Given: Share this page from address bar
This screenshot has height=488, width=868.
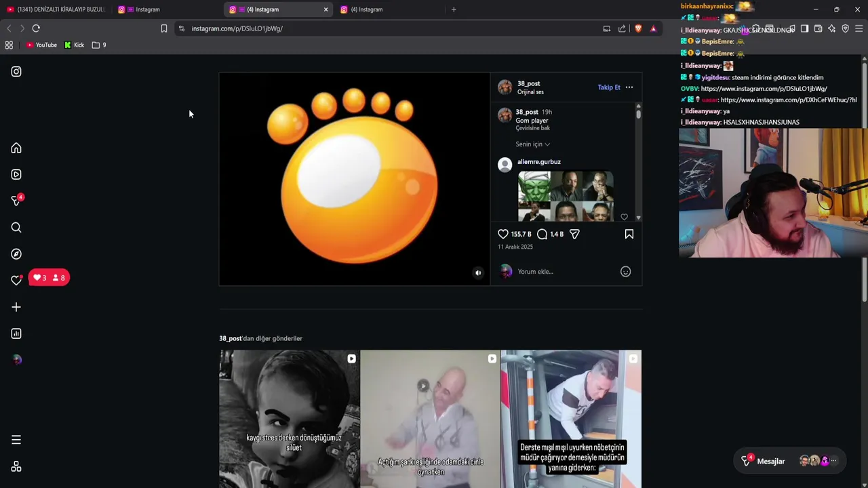Looking at the screenshot, I should click(x=622, y=28).
